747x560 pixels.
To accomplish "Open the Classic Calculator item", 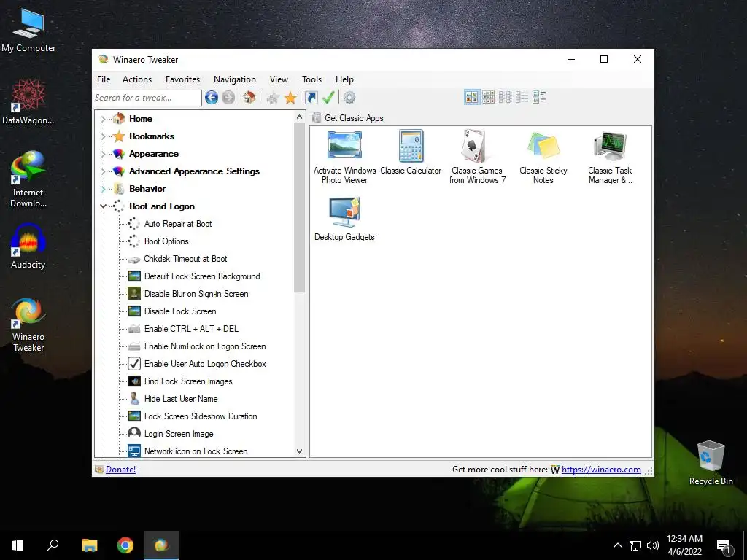I will pos(411,153).
